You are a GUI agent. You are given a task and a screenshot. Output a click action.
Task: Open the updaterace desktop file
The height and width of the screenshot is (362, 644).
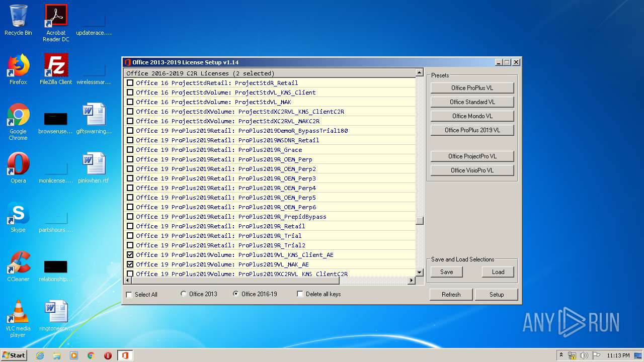coord(94,23)
